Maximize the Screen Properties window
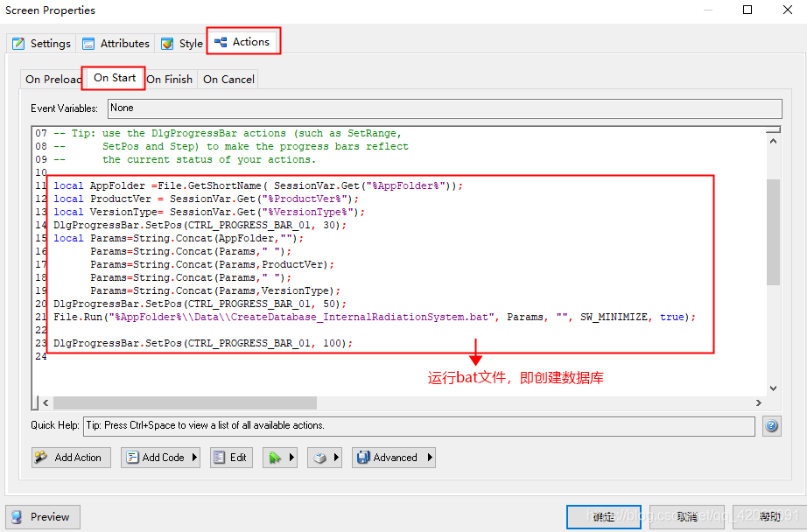Image resolution: width=807 pixels, height=532 pixels. 747,10
